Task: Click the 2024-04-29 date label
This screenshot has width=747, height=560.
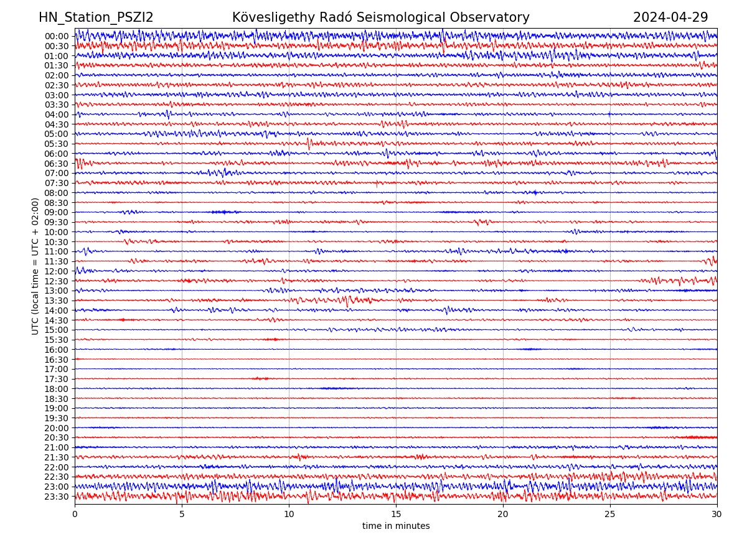Action: coord(670,17)
